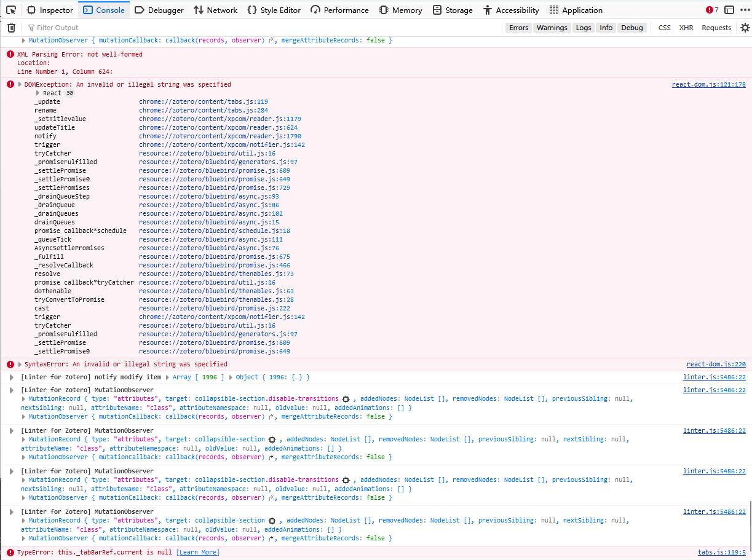
Task: Open reader.js:1179 stack frame link
Action: pos(220,119)
